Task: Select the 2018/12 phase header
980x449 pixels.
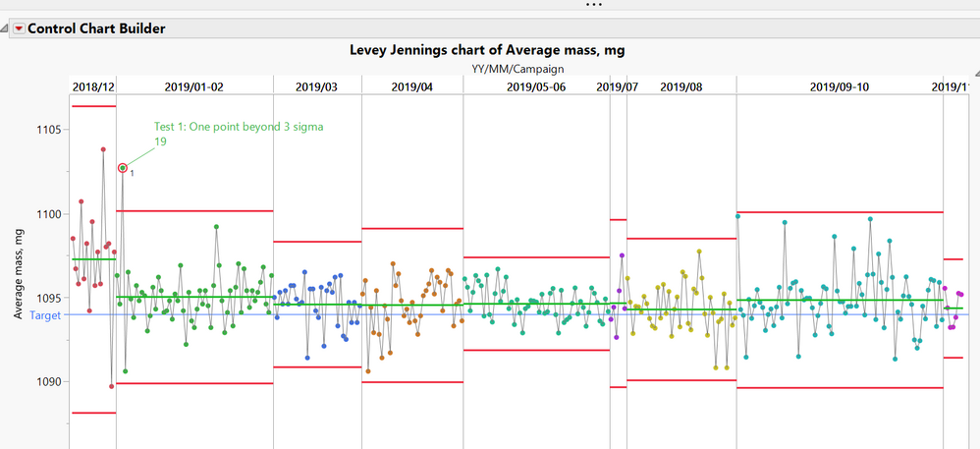Action: pos(93,86)
